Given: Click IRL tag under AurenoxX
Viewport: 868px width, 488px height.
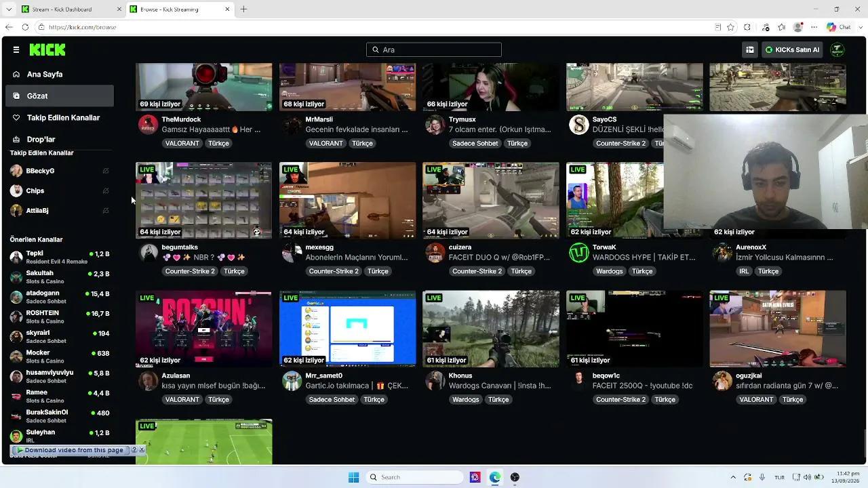Looking at the screenshot, I should [x=744, y=271].
